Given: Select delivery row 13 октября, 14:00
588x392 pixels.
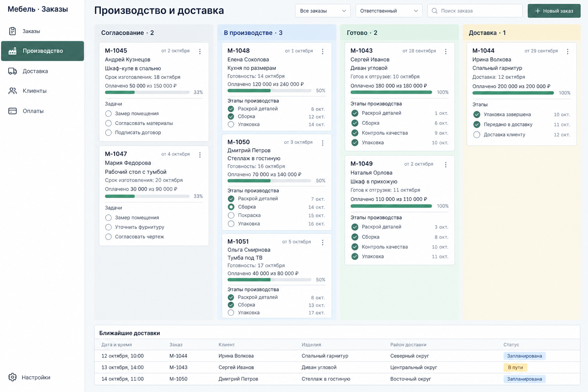Looking at the screenshot, I should click(x=337, y=367).
